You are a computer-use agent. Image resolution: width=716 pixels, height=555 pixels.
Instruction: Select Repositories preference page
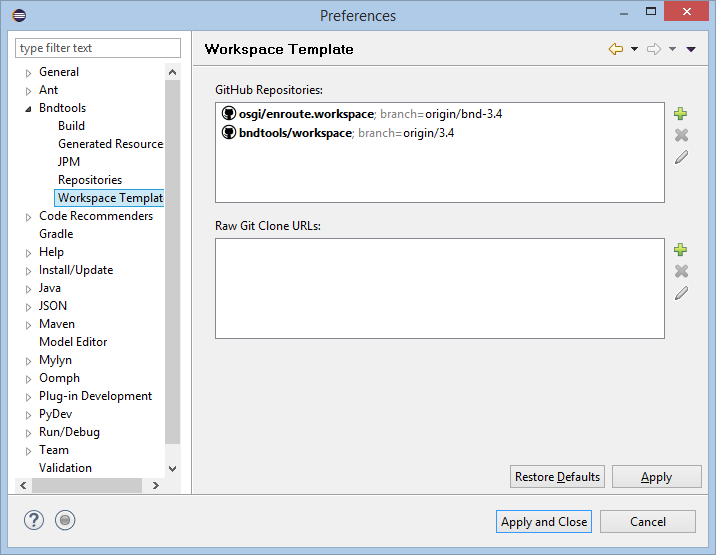(90, 180)
